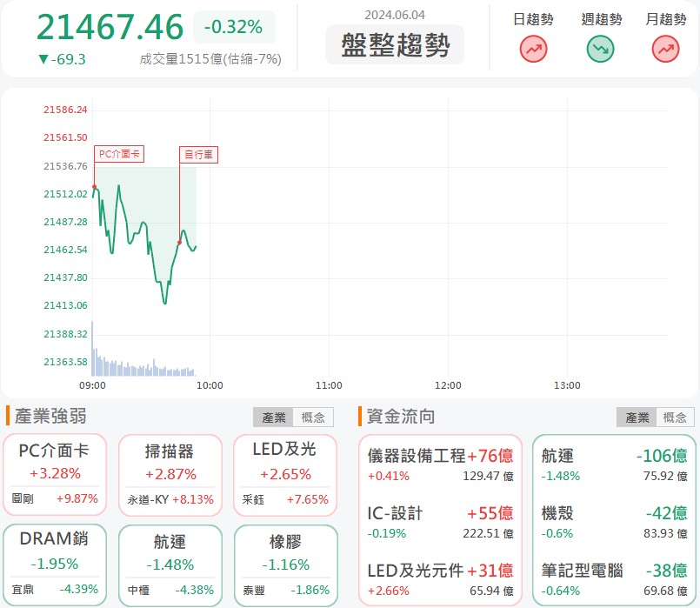Open the DRAM銷 -1.95% industry card
Image resolution: width=700 pixels, height=608 pixels.
click(x=55, y=565)
